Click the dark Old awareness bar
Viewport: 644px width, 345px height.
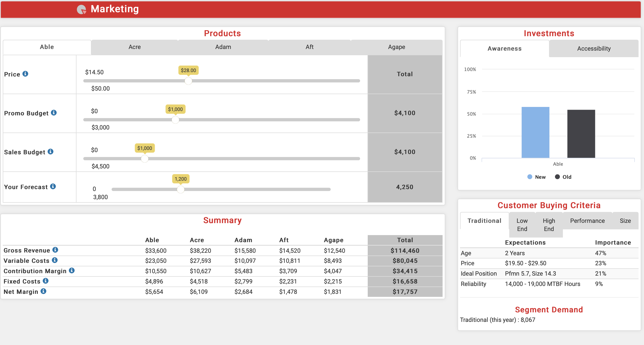tap(581, 134)
